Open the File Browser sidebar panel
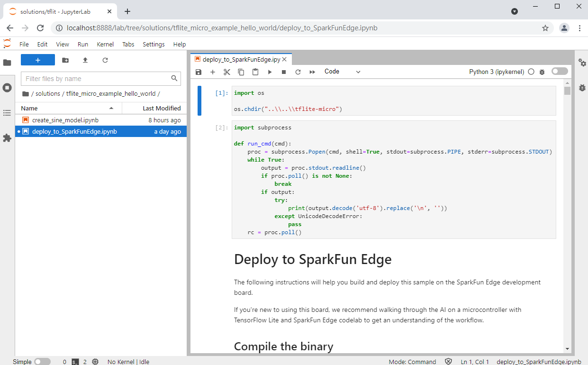The height and width of the screenshot is (365, 588). pos(7,63)
